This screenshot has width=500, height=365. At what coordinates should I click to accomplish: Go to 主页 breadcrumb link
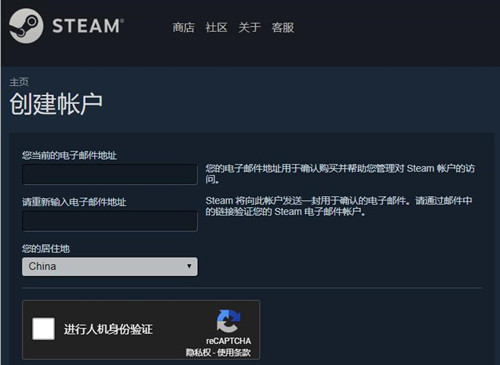pyautogui.click(x=19, y=82)
